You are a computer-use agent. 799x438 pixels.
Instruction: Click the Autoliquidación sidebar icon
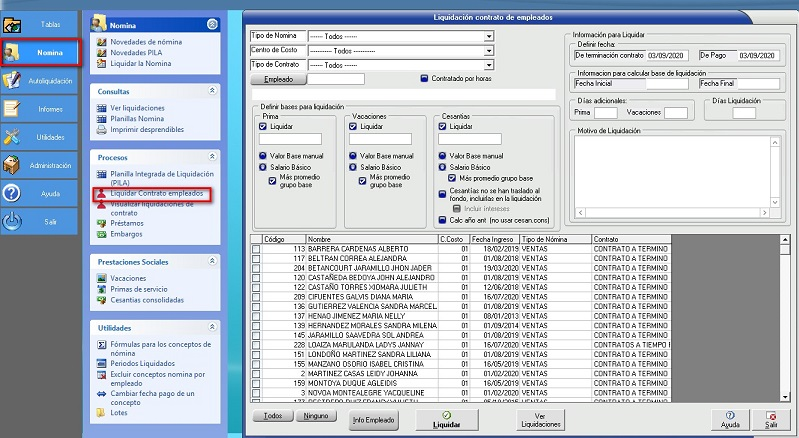(x=14, y=80)
